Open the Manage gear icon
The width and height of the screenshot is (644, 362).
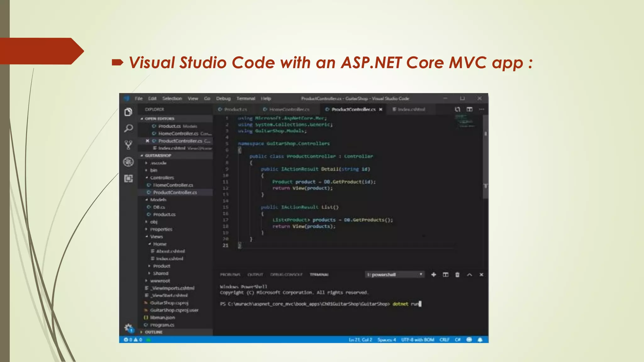click(128, 326)
